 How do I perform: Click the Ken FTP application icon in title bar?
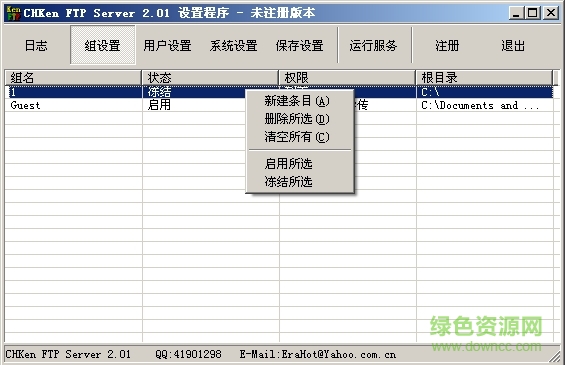(13, 13)
